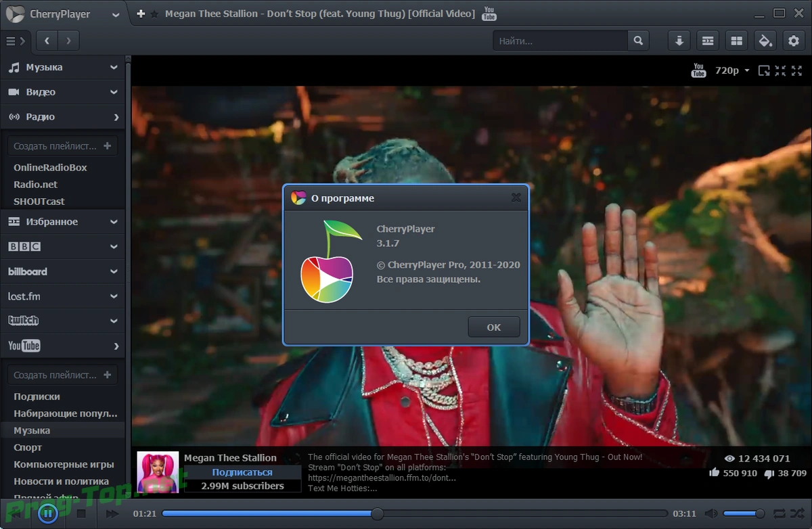Shrink video with collapse arrows icon
The height and width of the screenshot is (529, 812).
tap(780, 70)
